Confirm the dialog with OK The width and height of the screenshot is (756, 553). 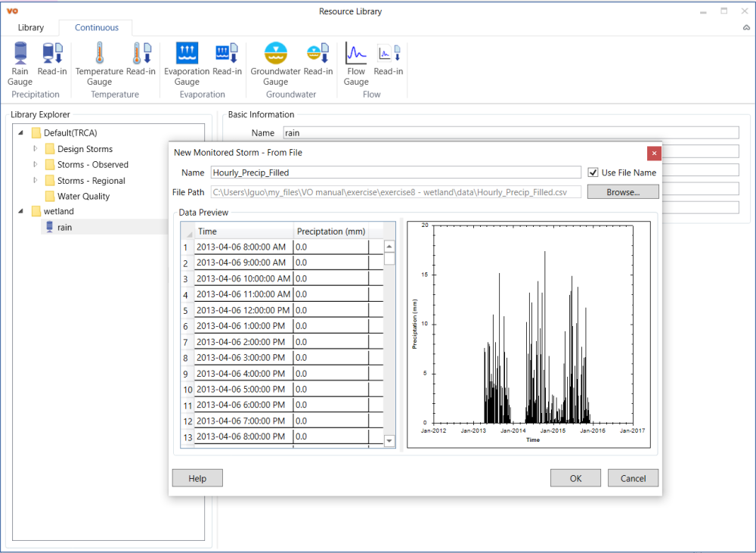[x=575, y=478]
